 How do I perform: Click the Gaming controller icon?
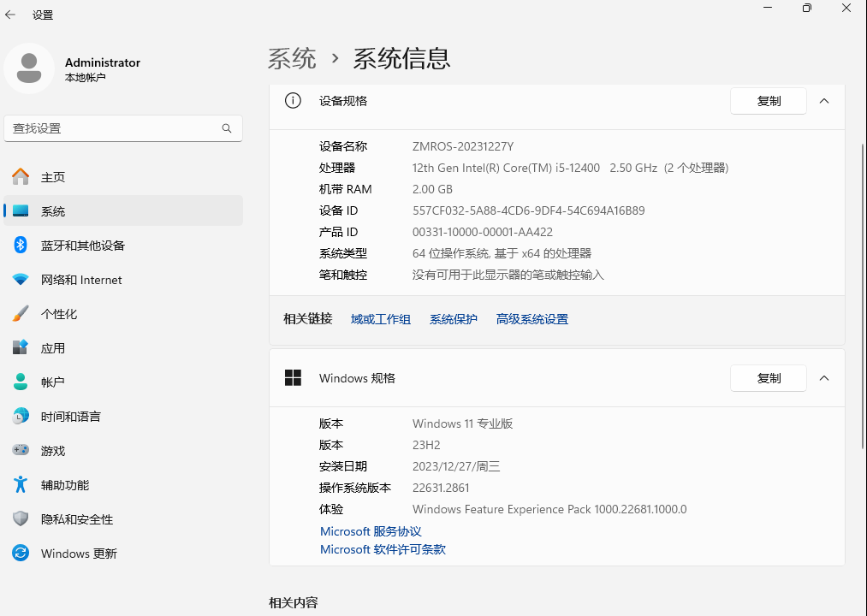click(21, 450)
